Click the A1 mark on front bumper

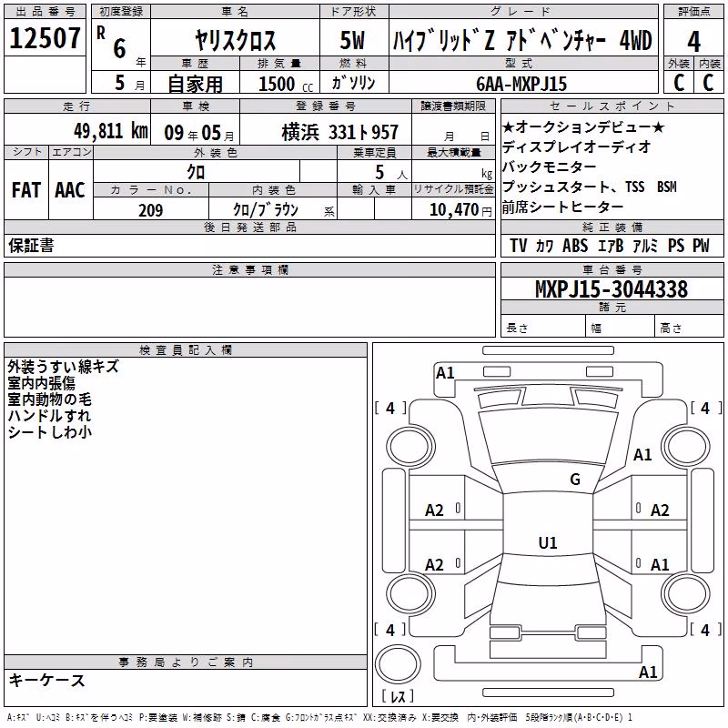click(445, 373)
